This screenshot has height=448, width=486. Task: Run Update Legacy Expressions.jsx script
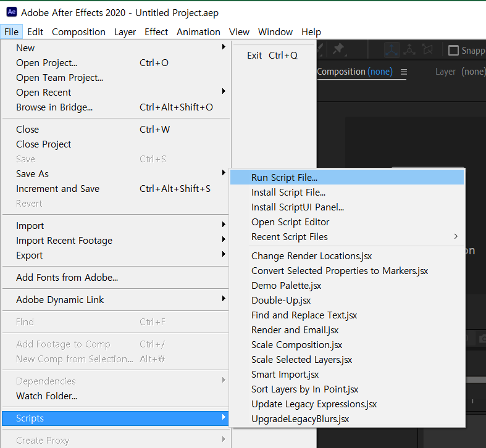(347, 404)
